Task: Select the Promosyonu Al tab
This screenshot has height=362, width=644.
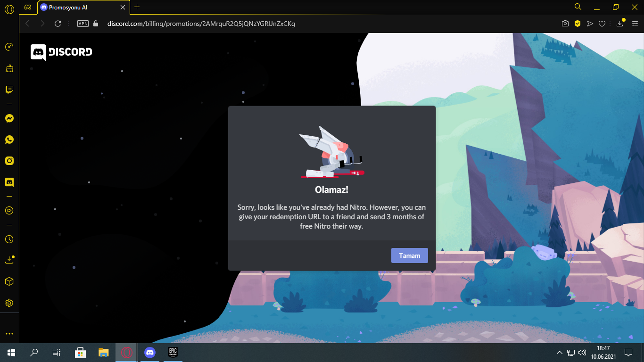Action: 83,8
